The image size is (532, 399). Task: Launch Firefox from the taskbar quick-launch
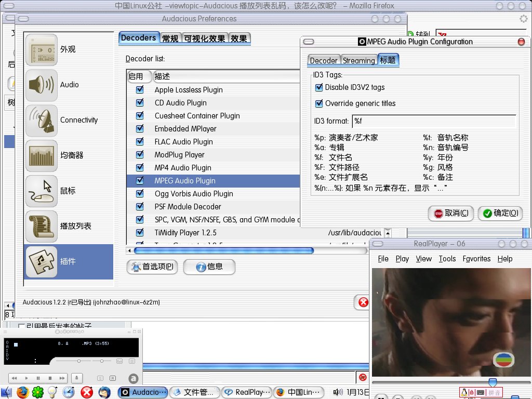click(x=23, y=392)
